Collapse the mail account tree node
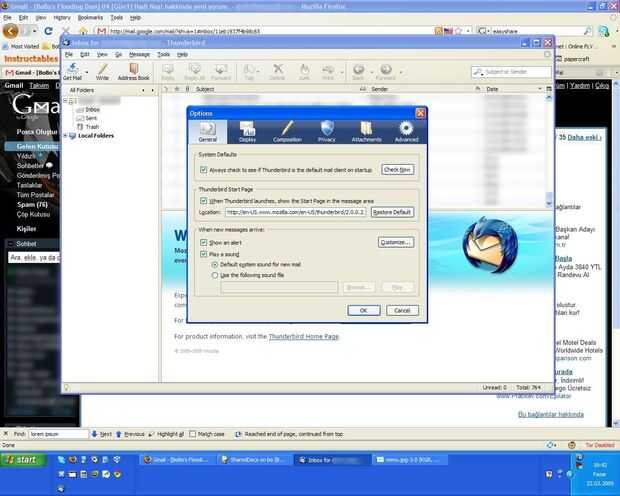The image size is (620, 496). pyautogui.click(x=65, y=101)
